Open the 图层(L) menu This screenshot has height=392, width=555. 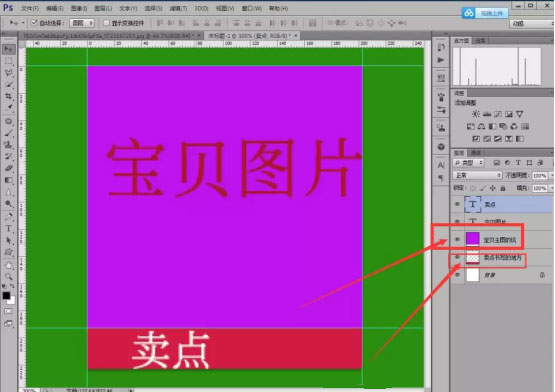(103, 8)
